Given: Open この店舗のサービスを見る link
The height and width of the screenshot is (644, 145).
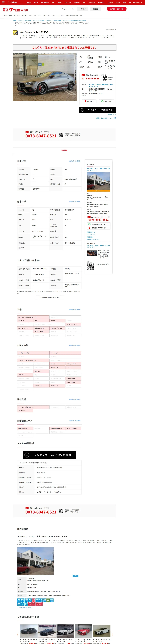Looking at the screenshot, I should (25, 608).
